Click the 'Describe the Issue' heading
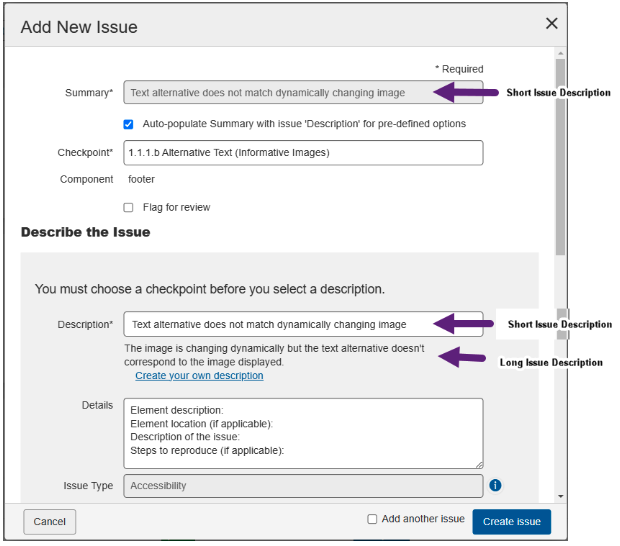This screenshot has height=546, width=620. [85, 232]
